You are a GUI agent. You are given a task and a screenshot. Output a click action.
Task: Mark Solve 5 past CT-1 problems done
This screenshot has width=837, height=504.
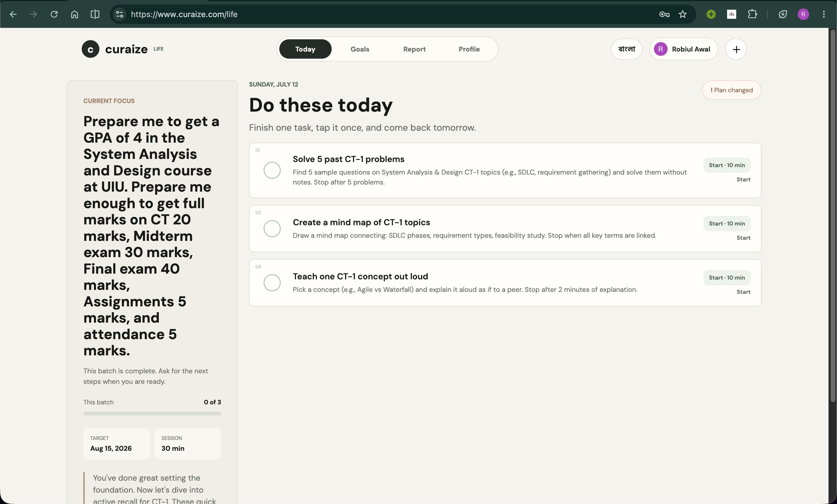272,170
